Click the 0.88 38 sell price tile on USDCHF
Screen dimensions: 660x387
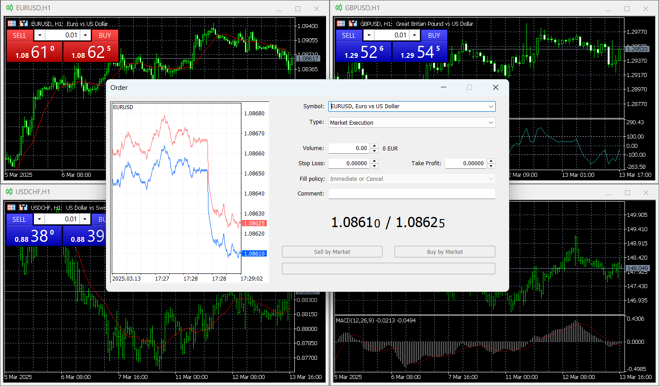coord(34,236)
